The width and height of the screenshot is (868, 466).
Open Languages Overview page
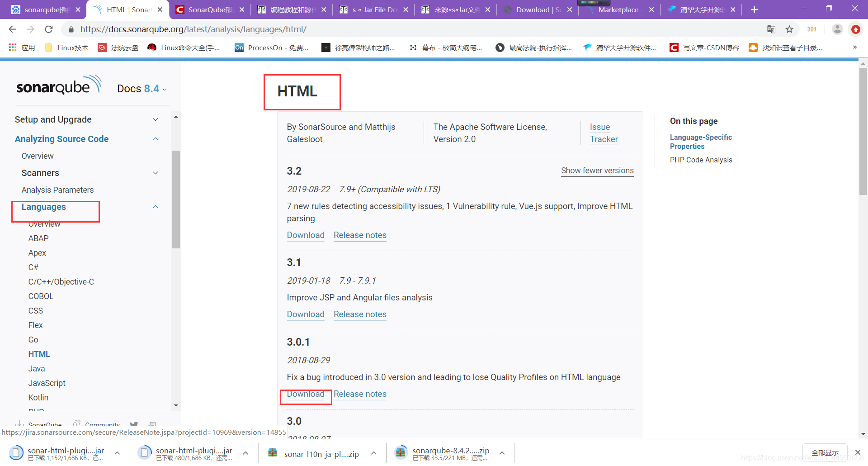44,224
